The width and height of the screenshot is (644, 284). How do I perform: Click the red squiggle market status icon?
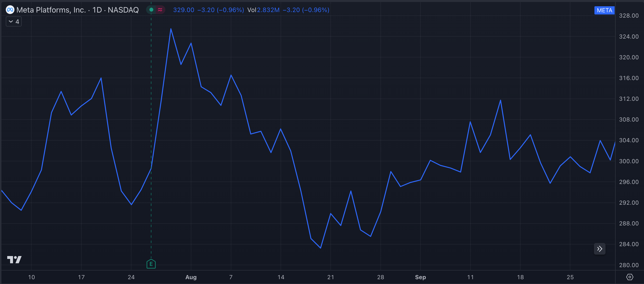(x=160, y=10)
